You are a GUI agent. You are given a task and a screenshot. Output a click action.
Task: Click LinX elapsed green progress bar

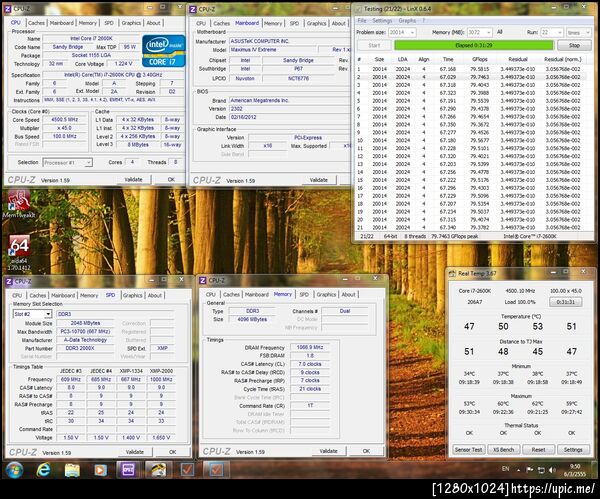click(474, 45)
